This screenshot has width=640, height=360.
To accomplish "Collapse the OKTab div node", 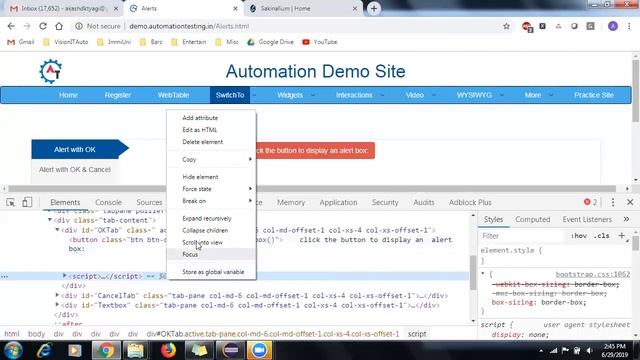I will 57,230.
